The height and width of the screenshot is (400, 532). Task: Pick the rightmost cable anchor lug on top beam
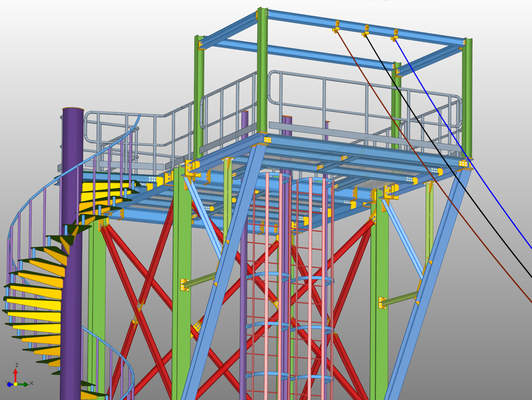(395, 35)
